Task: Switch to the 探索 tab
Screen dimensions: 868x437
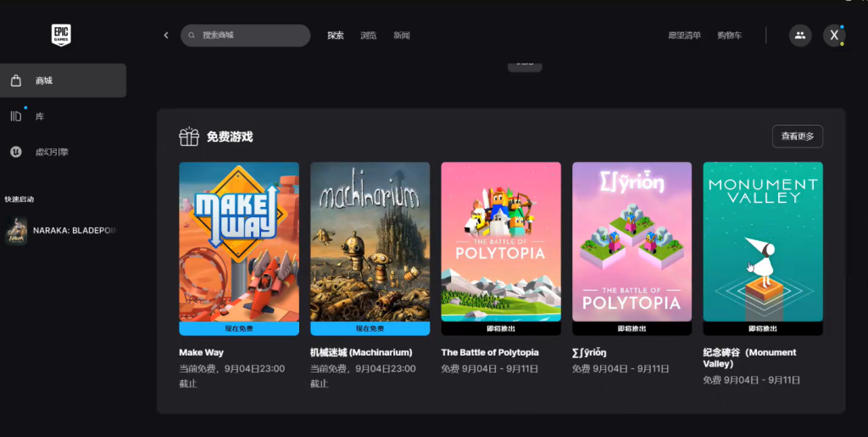Action: [x=336, y=36]
